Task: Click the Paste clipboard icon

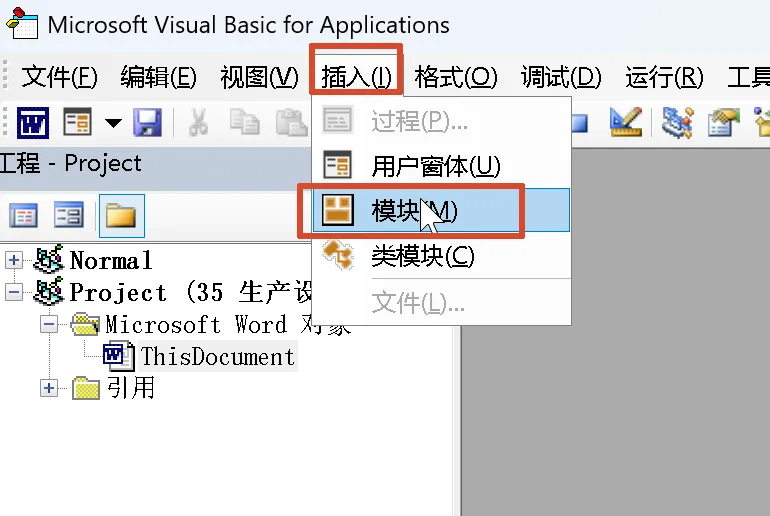Action: 291,122
